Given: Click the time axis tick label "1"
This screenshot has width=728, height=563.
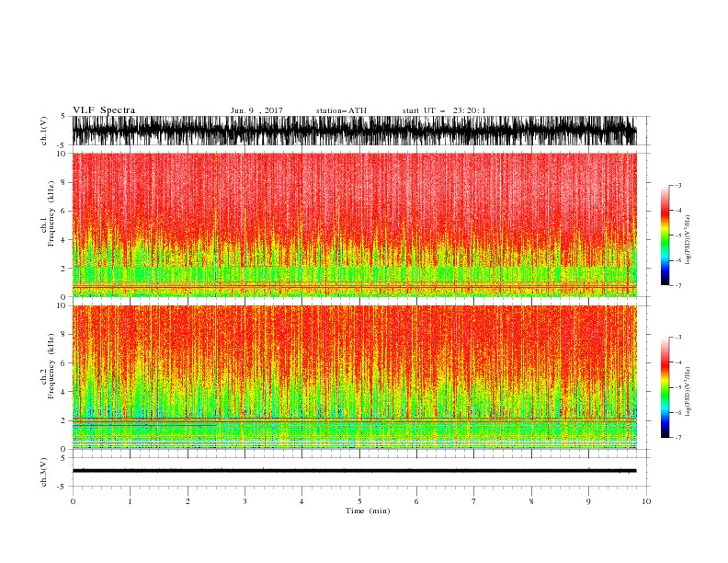Looking at the screenshot, I should (x=130, y=501).
